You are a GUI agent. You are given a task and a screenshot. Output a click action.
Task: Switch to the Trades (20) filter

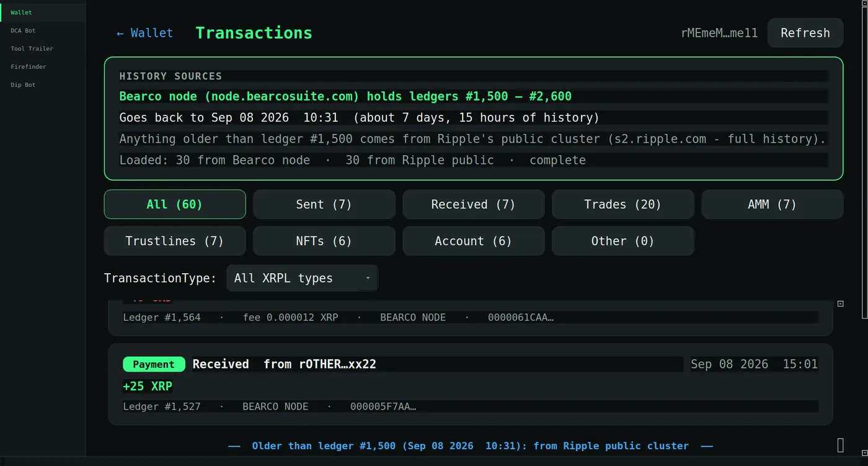pos(623,204)
